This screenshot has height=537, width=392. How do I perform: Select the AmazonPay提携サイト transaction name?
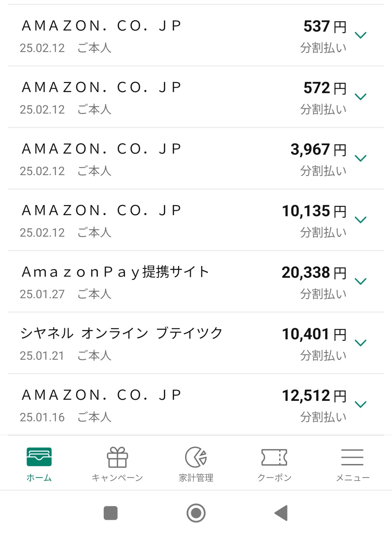(x=115, y=272)
